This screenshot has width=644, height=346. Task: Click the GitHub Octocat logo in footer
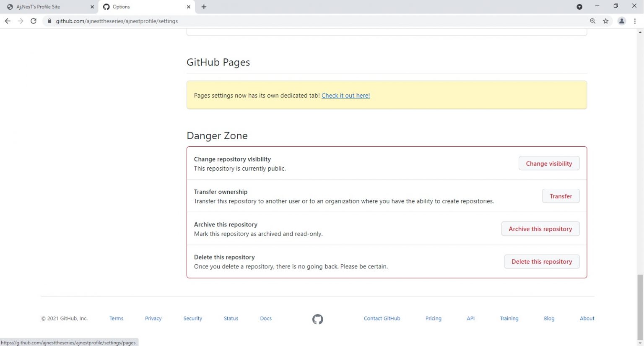pyautogui.click(x=317, y=319)
